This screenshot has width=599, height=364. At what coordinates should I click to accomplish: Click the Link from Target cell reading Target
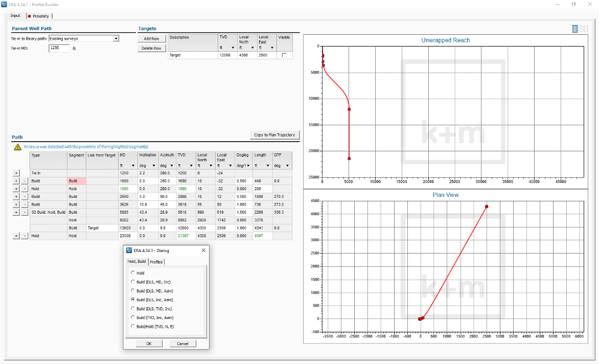point(102,228)
